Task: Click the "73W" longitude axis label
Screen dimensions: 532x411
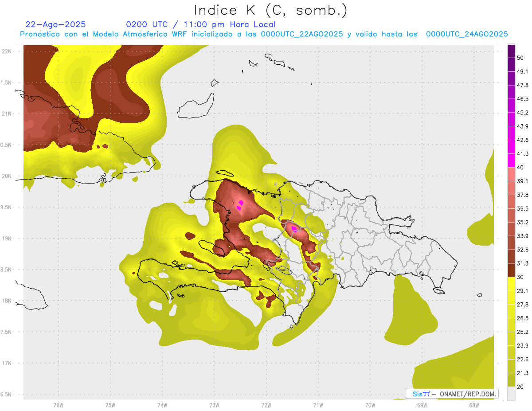Action: tap(214, 405)
